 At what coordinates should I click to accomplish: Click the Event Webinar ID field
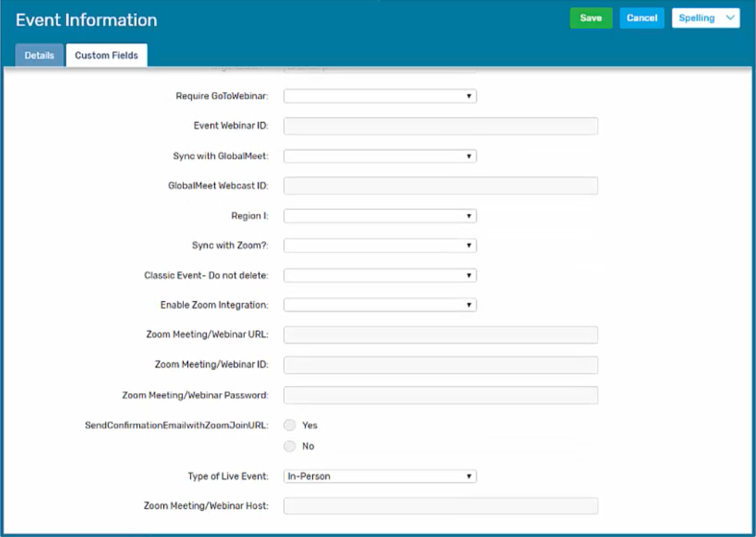(x=440, y=126)
